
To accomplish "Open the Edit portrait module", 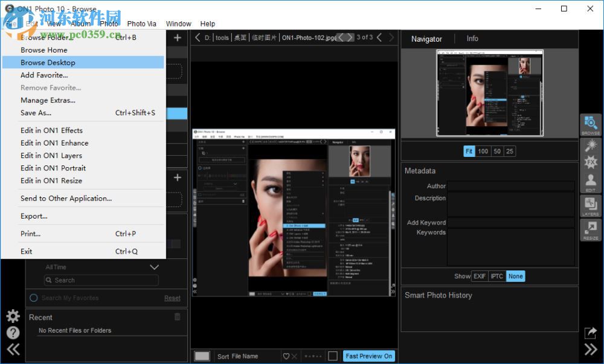I will coord(591,179).
